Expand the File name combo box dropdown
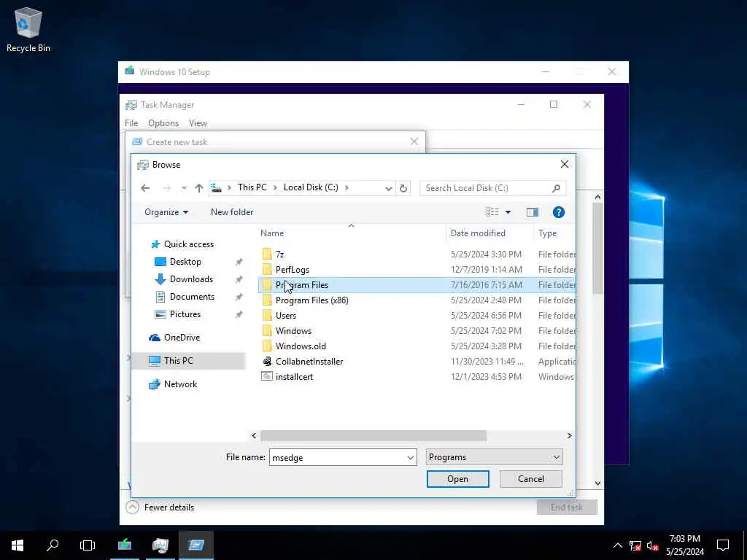The image size is (747, 560). (410, 458)
